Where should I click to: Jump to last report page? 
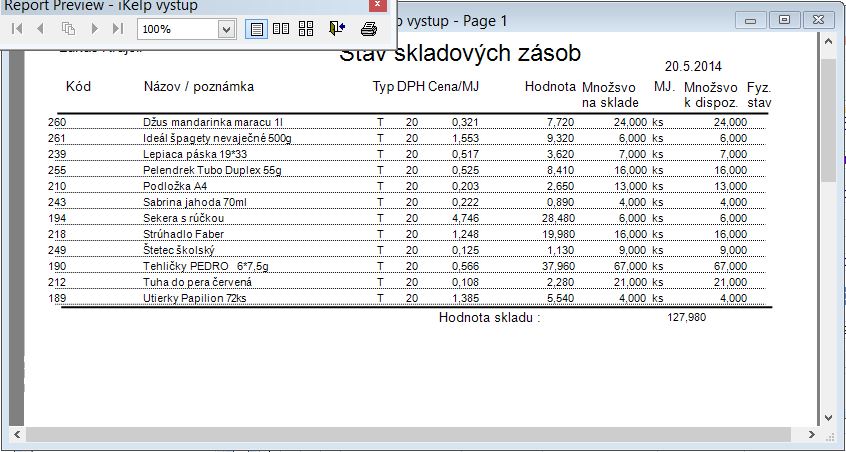(118, 29)
